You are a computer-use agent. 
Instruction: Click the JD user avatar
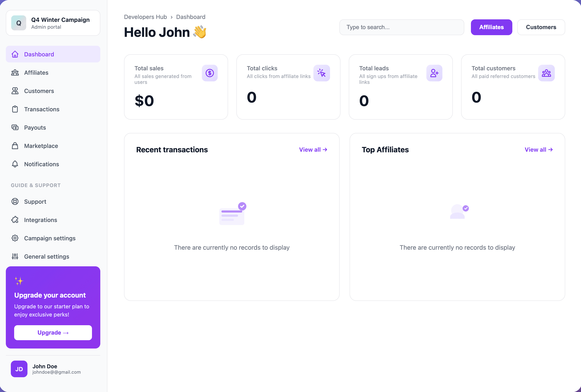click(19, 369)
